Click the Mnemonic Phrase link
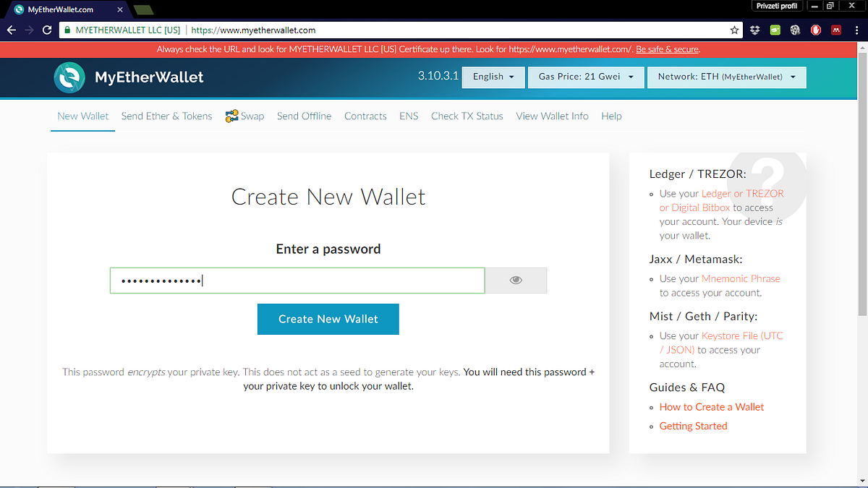868x488 pixels. click(x=741, y=278)
